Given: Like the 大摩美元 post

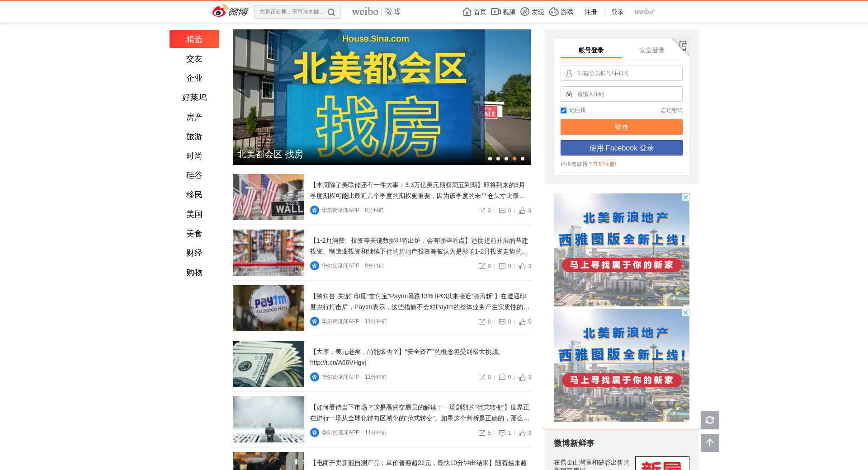Looking at the screenshot, I should click(x=525, y=377).
